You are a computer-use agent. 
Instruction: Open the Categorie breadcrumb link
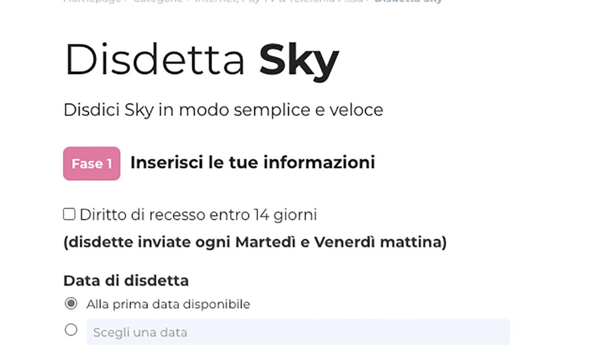point(158,1)
